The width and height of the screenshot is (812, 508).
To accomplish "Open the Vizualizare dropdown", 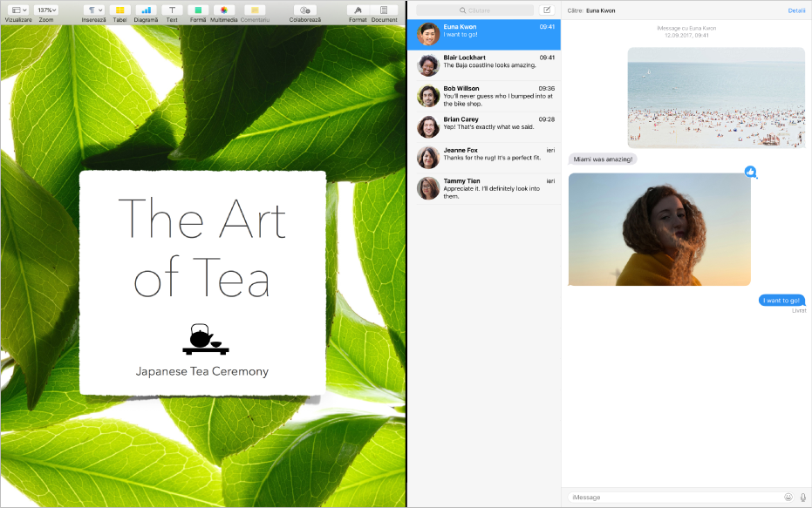I will pyautogui.click(x=18, y=10).
